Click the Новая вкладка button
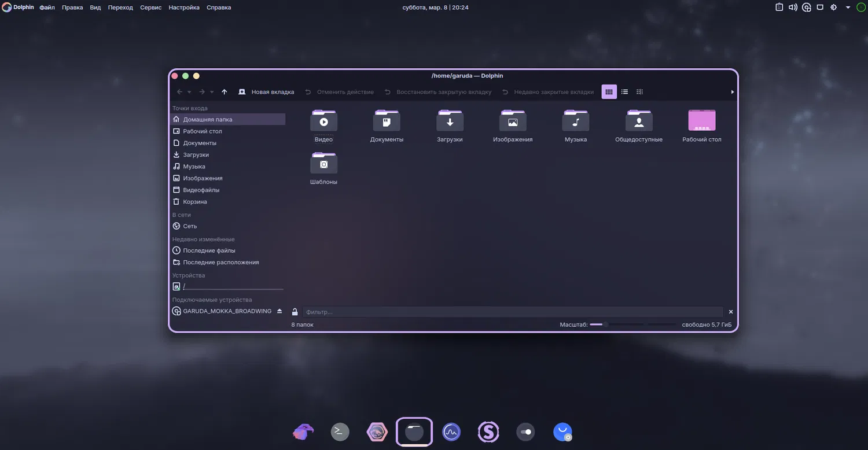868x450 pixels. pos(266,92)
